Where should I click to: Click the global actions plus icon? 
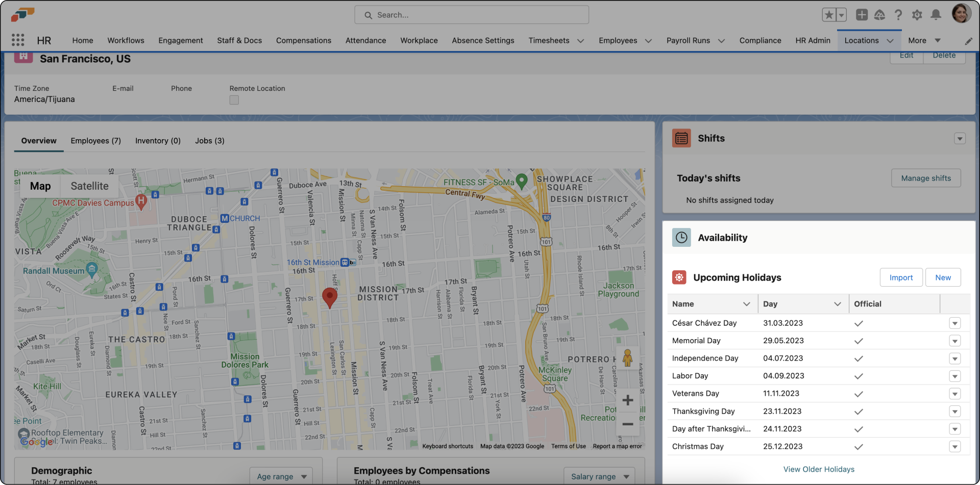pyautogui.click(x=862, y=15)
